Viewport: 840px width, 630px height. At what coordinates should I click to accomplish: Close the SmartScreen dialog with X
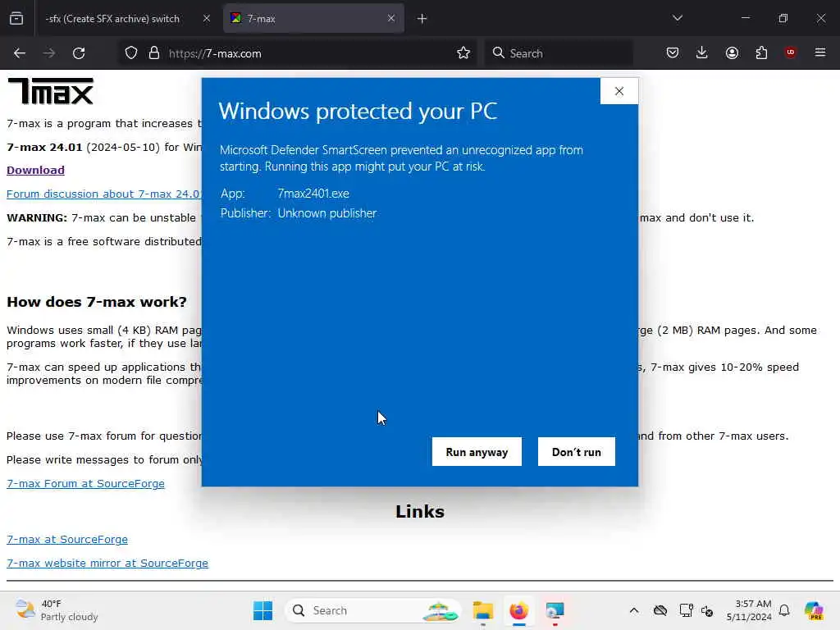[x=619, y=91]
